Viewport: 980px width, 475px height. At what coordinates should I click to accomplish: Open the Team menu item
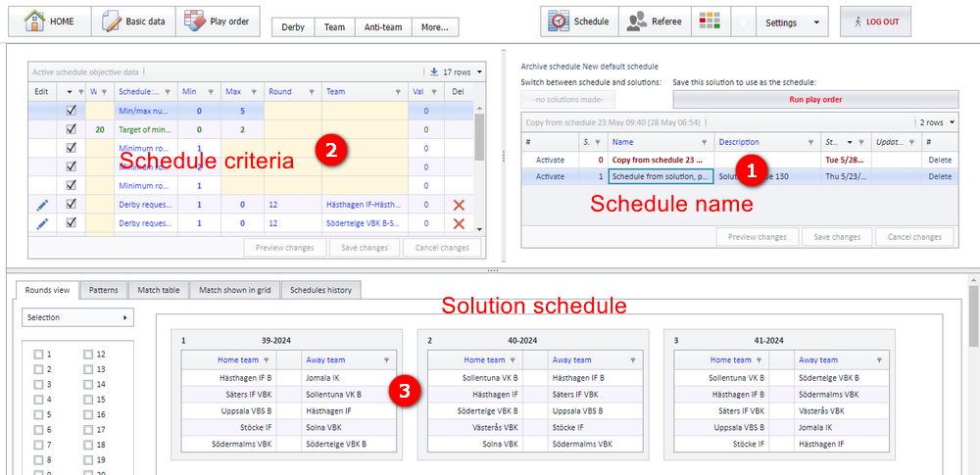[334, 26]
